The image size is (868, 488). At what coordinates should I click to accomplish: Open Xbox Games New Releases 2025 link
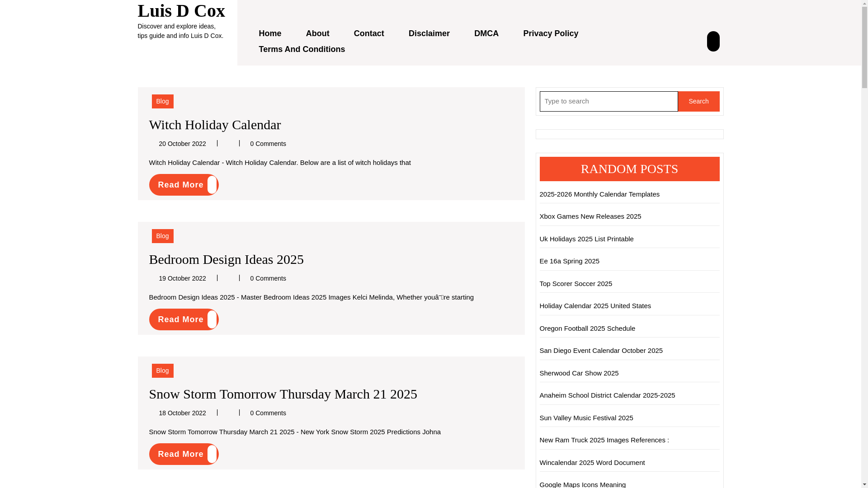590,216
